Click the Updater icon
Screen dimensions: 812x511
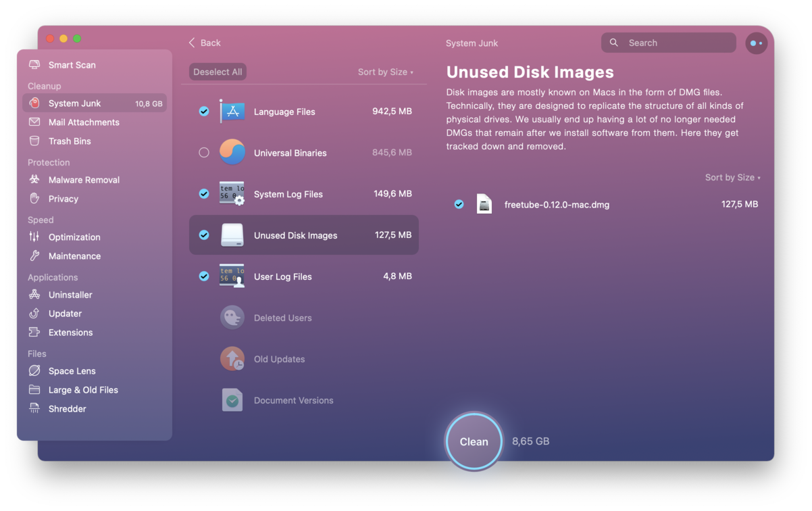(x=34, y=314)
